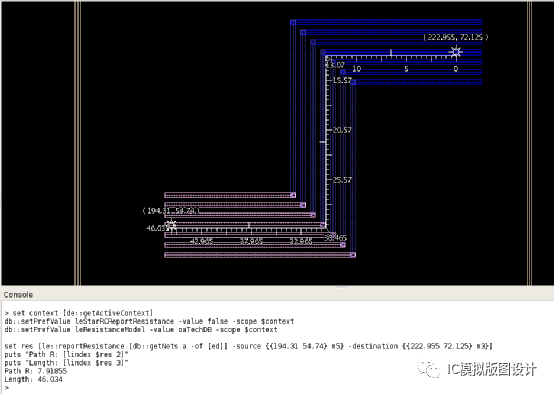
Task: Click the puts "Path R" command line
Action: coord(66,354)
